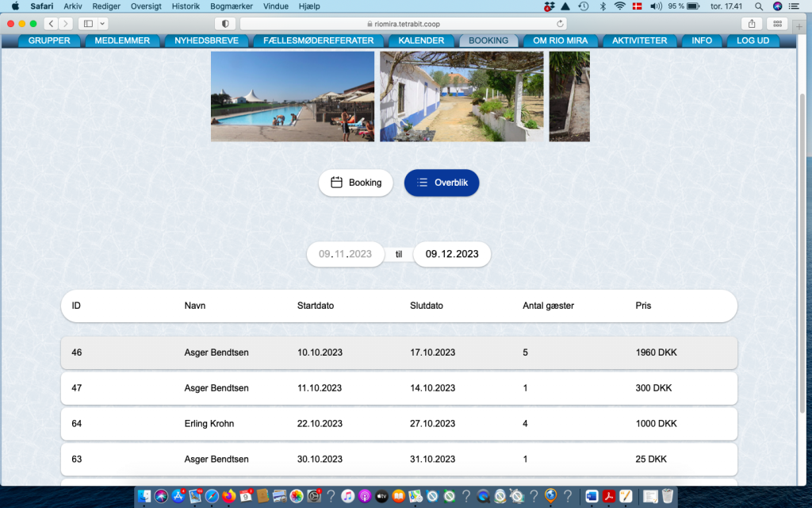The width and height of the screenshot is (812, 508).
Task: Open the Bogmærker menu
Action: coord(232,6)
